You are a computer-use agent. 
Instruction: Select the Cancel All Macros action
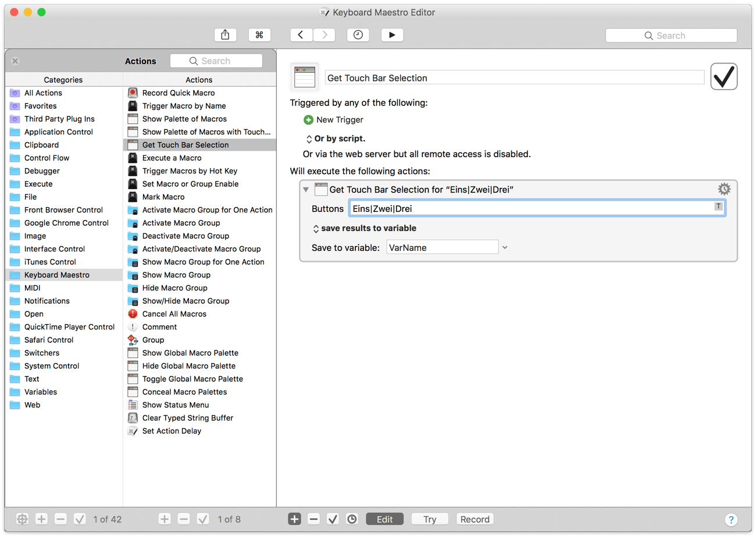[x=199, y=314]
